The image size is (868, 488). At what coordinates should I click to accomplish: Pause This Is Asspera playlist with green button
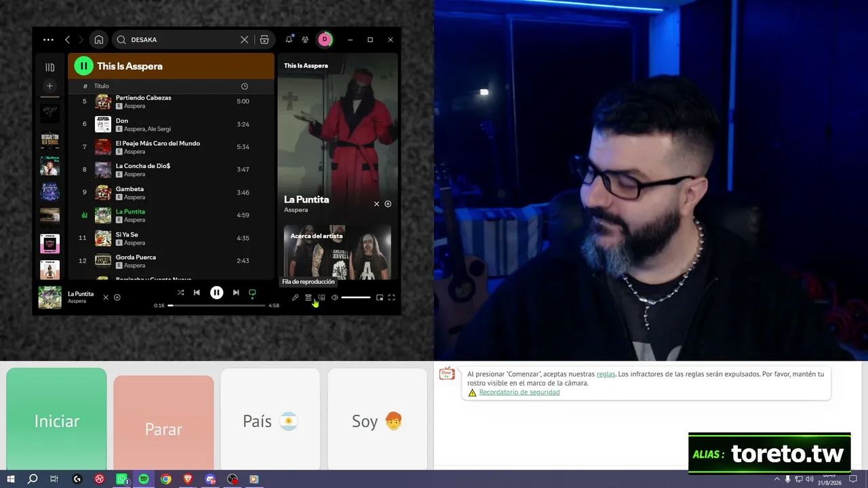tap(83, 66)
